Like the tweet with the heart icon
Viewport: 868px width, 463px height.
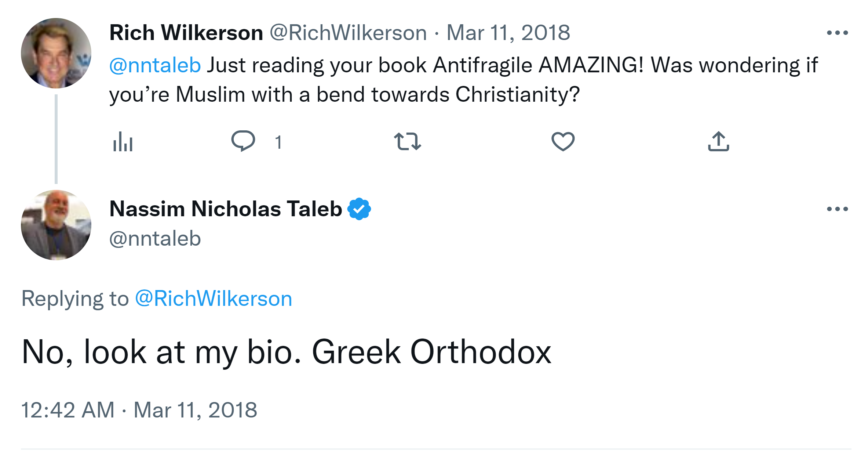[x=563, y=142]
